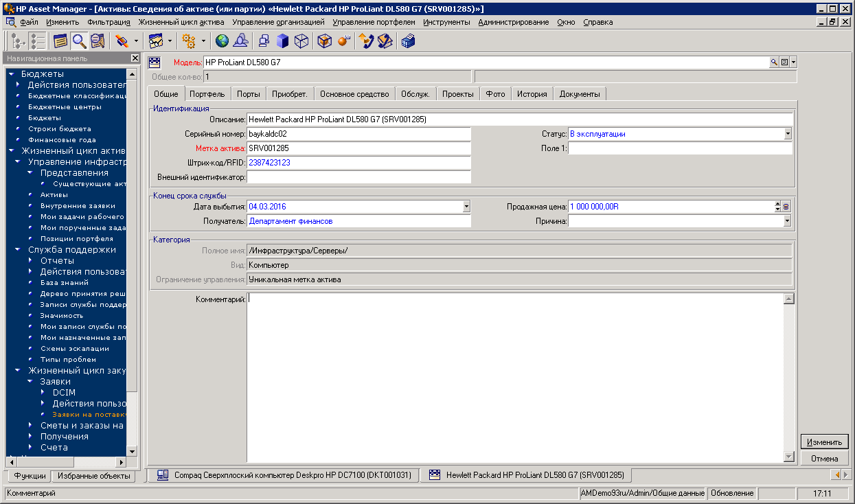Expand the Отчеты tree node
This screenshot has width=855, height=504.
pos(31,261)
